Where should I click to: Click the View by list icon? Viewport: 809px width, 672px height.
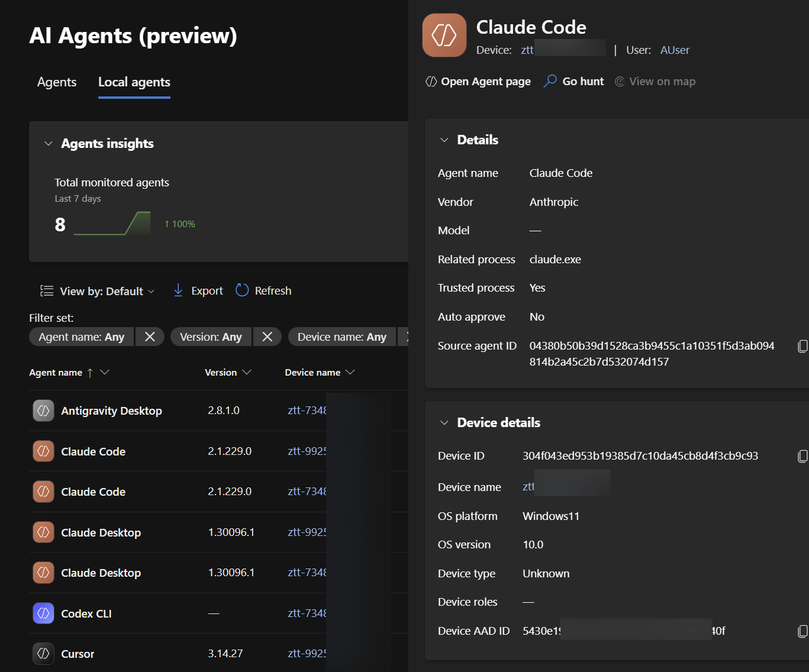[47, 290]
